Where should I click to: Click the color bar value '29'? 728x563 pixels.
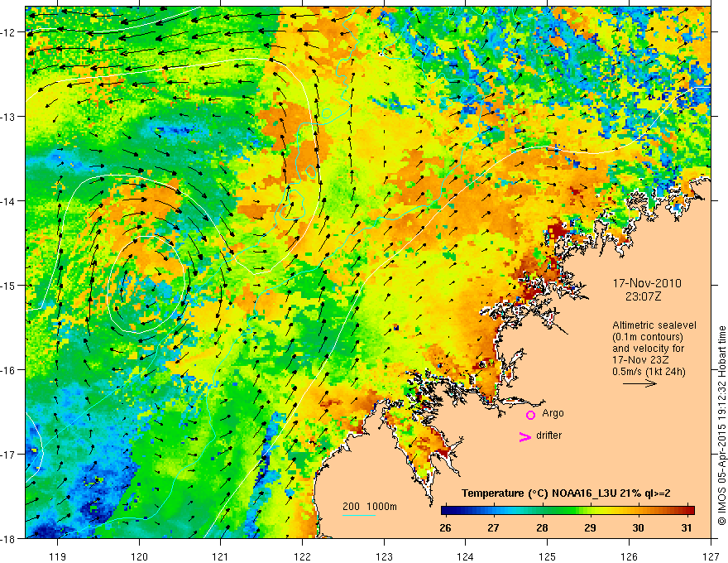coord(590,528)
